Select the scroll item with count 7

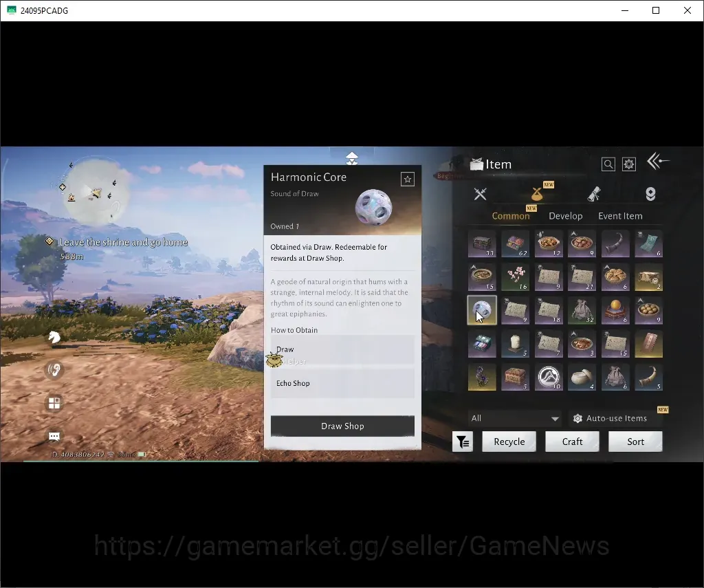pyautogui.click(x=549, y=344)
